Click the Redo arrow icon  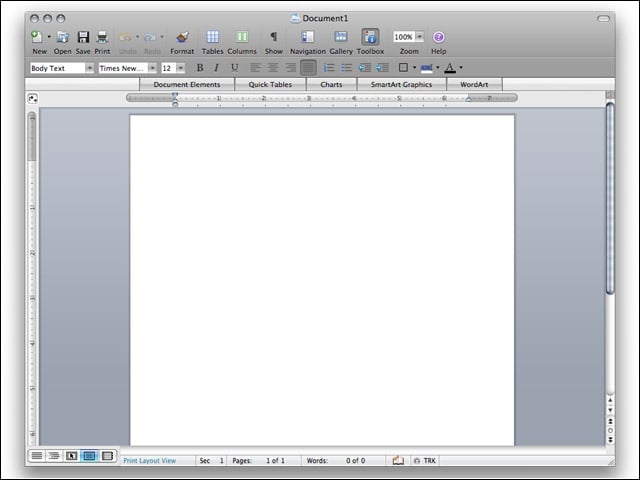(x=150, y=37)
